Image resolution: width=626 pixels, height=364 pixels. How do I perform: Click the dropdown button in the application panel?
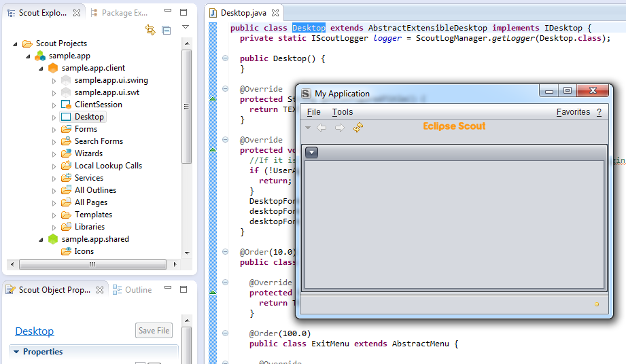pyautogui.click(x=312, y=152)
